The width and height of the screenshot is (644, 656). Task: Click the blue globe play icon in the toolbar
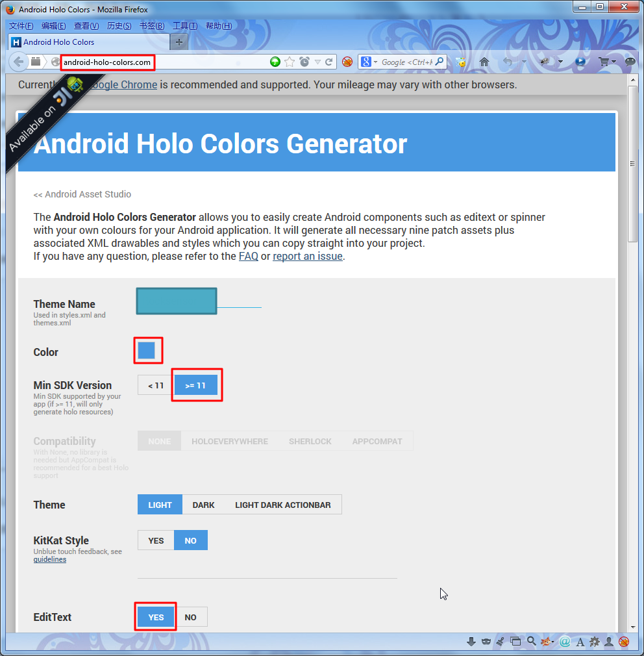580,62
